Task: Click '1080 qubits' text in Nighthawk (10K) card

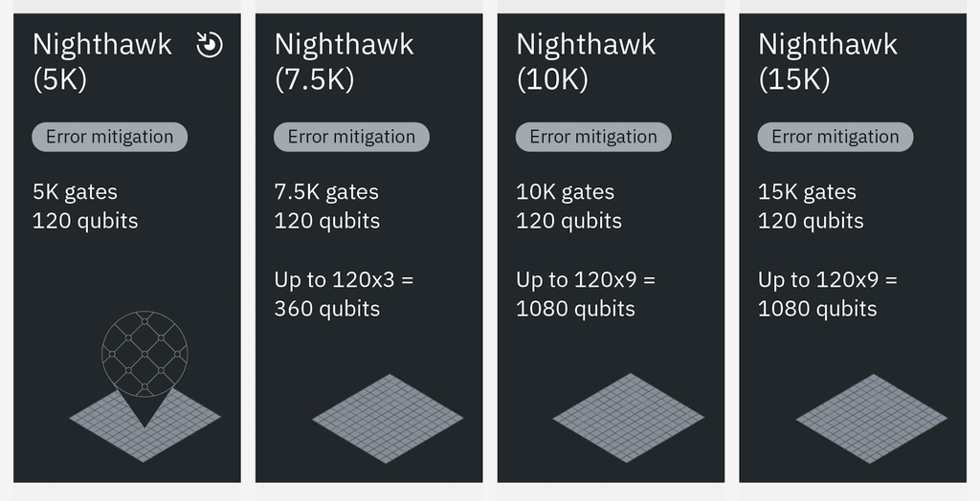Action: coord(575,309)
